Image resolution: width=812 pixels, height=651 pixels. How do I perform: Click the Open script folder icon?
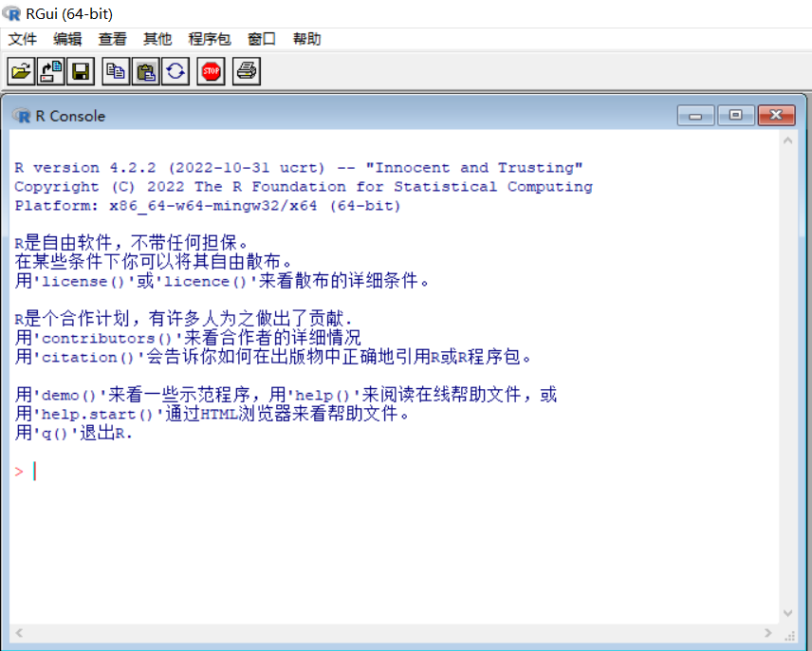pos(21,71)
